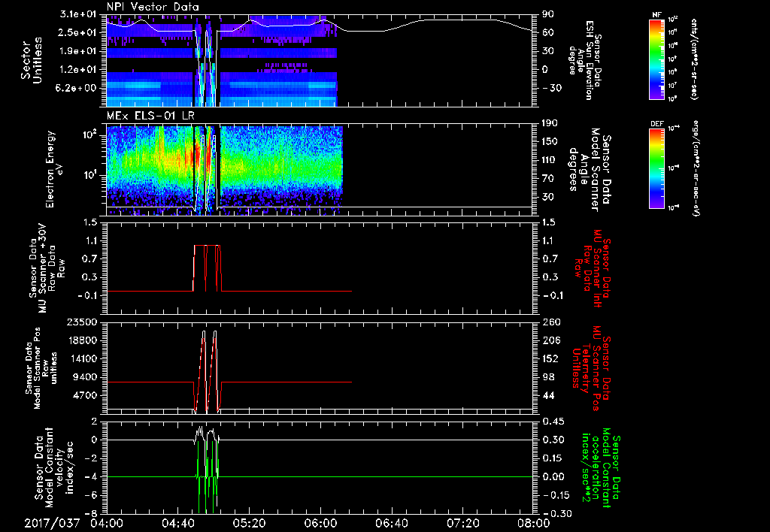The width and height of the screenshot is (770, 532).
Task: Click the "-6" velocity tick value
Action: 90,496
